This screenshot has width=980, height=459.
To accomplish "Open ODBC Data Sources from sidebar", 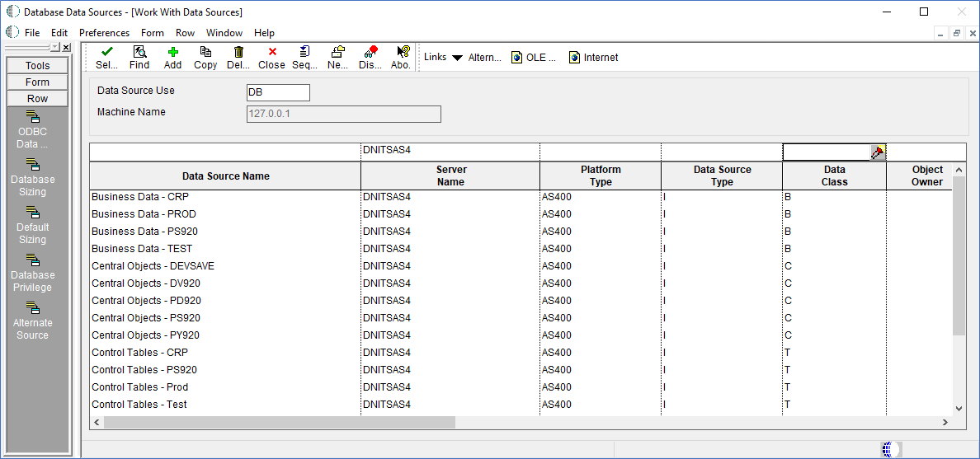I will click(x=33, y=129).
